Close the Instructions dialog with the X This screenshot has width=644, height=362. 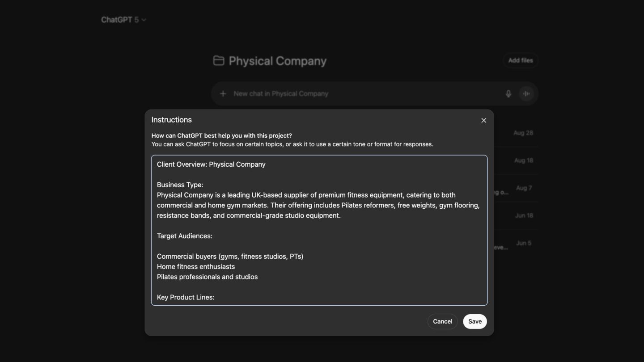(x=483, y=121)
